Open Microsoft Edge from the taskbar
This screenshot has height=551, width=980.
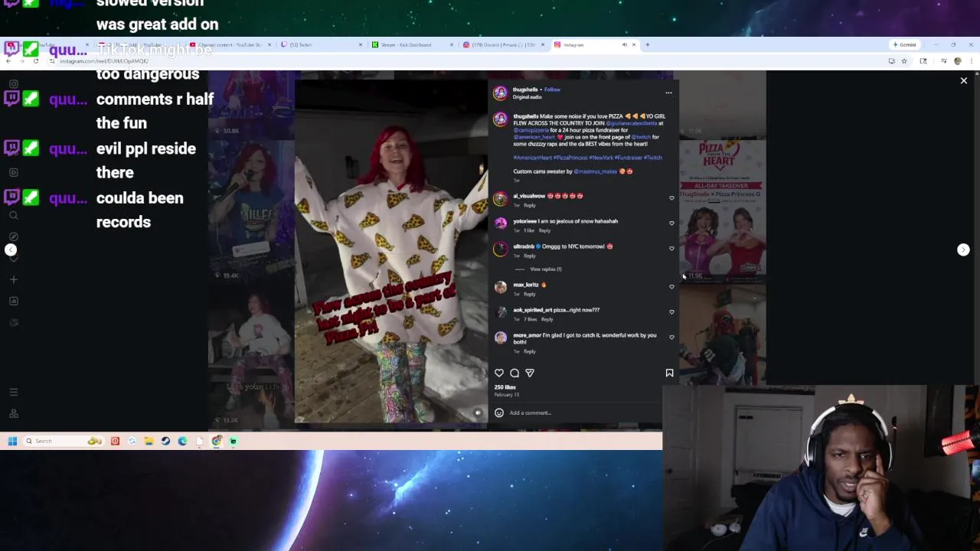182,441
